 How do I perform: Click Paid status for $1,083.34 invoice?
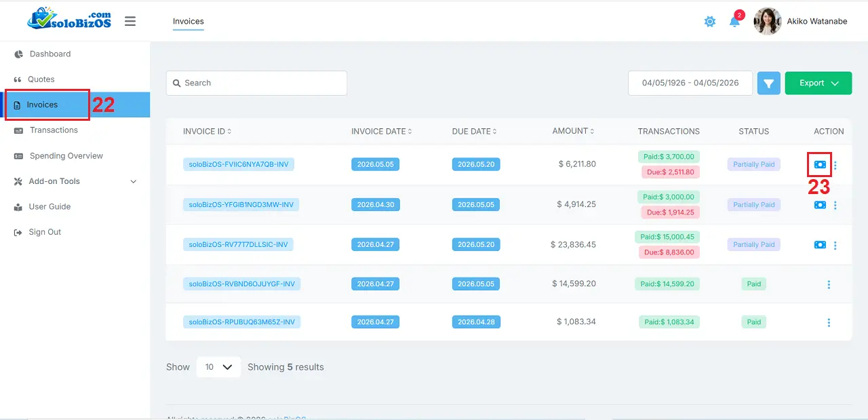[754, 322]
